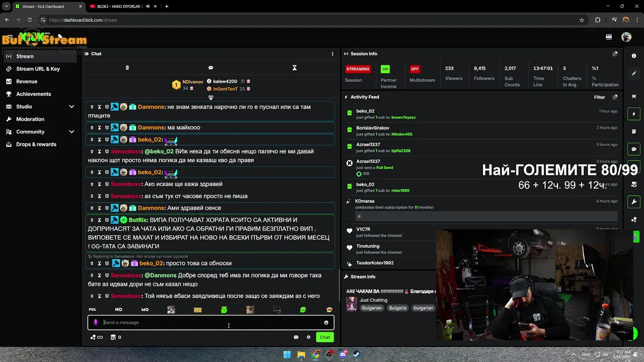Switch to BLOK3 YouTube browser tab
Image resolution: width=644 pixels, height=362 pixels.
118,7
